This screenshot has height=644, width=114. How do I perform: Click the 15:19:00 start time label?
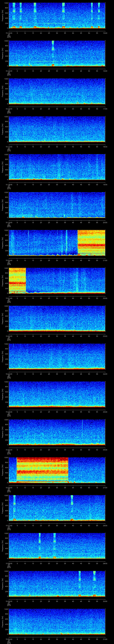[x=9, y=223]
